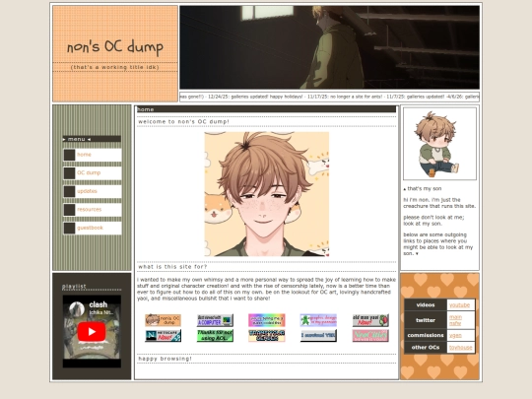Open the home menu link
This screenshot has height=399, width=532.
click(x=84, y=155)
